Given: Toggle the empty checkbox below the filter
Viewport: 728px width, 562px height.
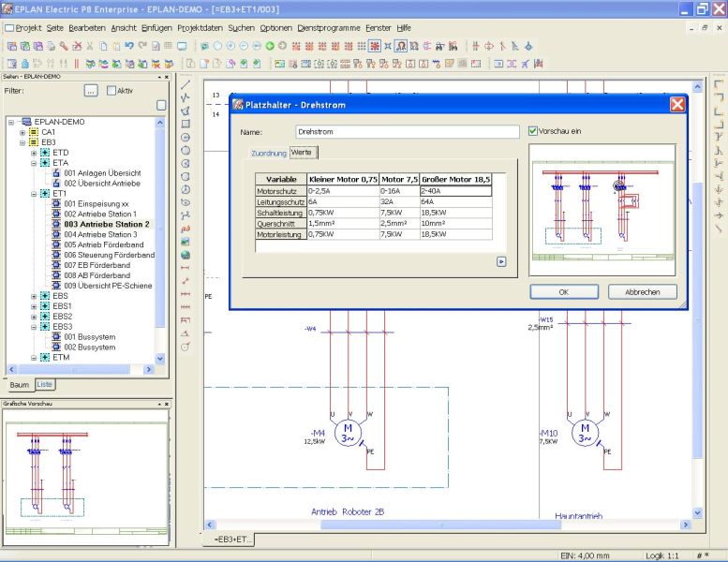Looking at the screenshot, I should pos(161,105).
